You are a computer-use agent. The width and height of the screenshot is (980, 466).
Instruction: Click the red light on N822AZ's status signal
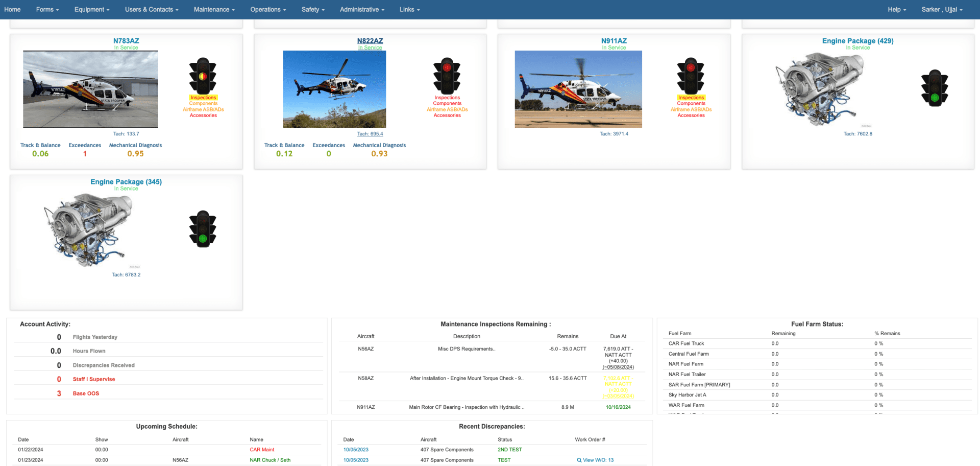point(447,68)
